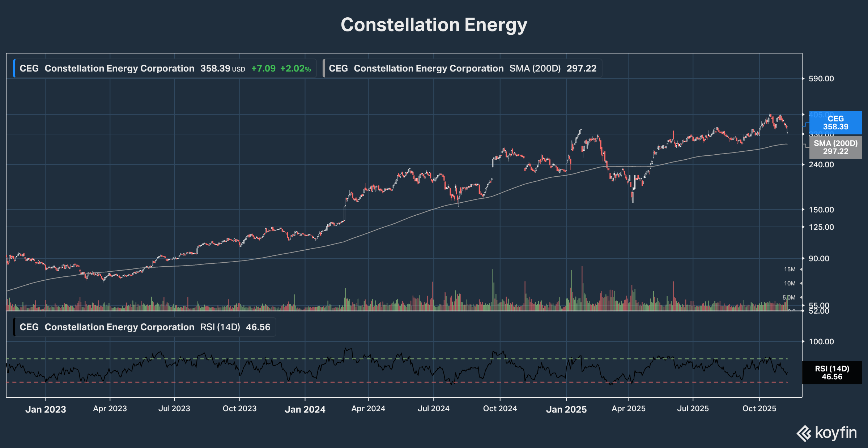The width and height of the screenshot is (868, 448).
Task: Click the green +2.02% change value
Action: (x=295, y=69)
